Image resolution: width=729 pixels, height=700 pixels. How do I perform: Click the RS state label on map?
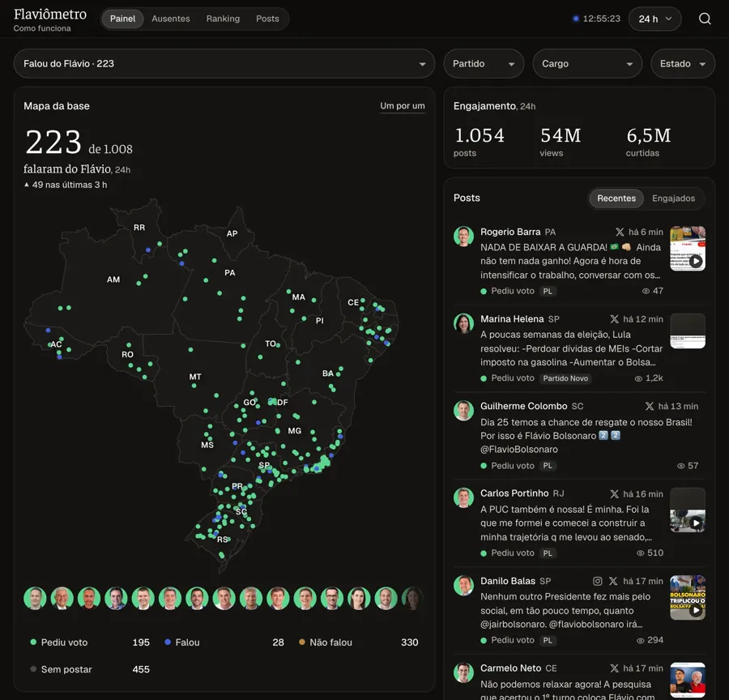pyautogui.click(x=223, y=540)
